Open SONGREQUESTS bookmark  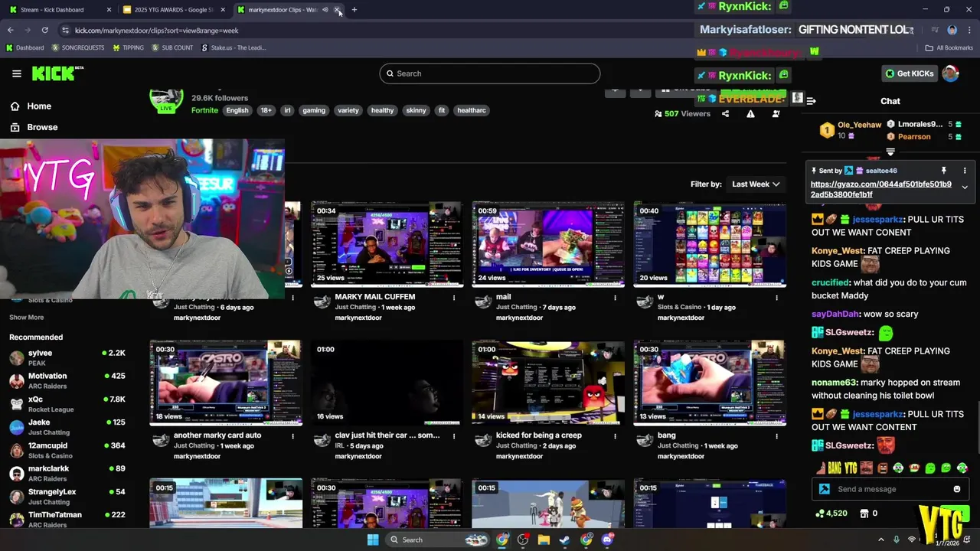click(77, 47)
